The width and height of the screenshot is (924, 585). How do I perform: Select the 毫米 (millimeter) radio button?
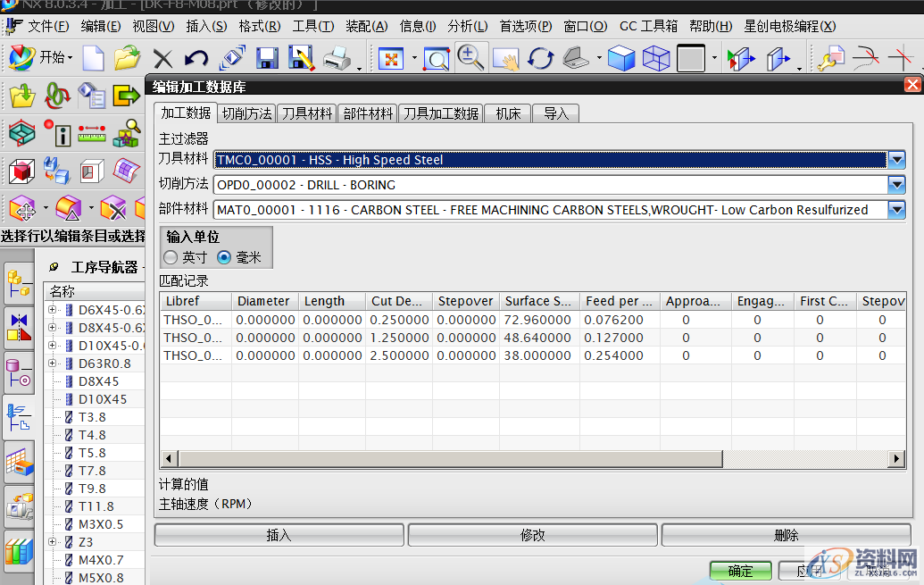point(225,257)
